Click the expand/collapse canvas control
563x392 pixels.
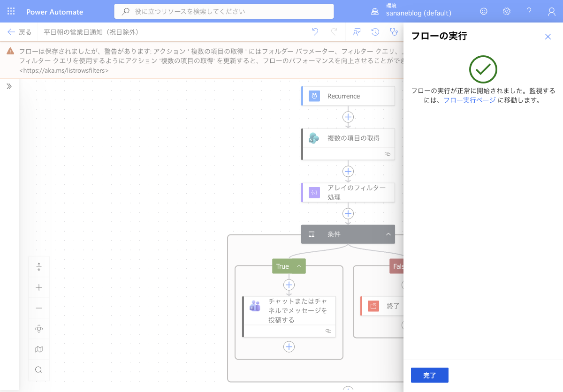pyautogui.click(x=39, y=267)
